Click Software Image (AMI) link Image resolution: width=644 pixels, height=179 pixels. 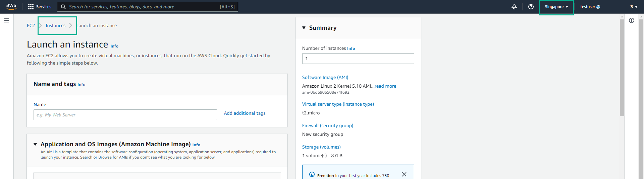[x=325, y=77]
